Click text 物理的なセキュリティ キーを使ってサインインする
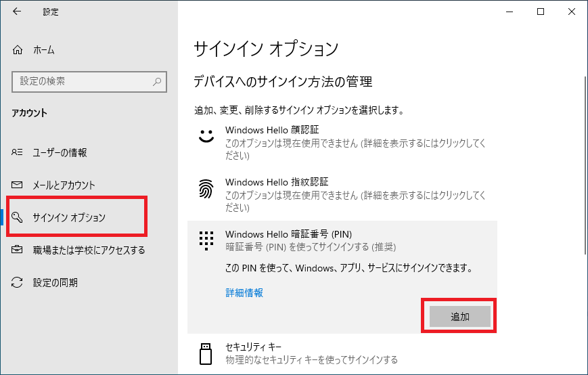Image resolution: width=588 pixels, height=375 pixels. pyautogui.click(x=311, y=360)
